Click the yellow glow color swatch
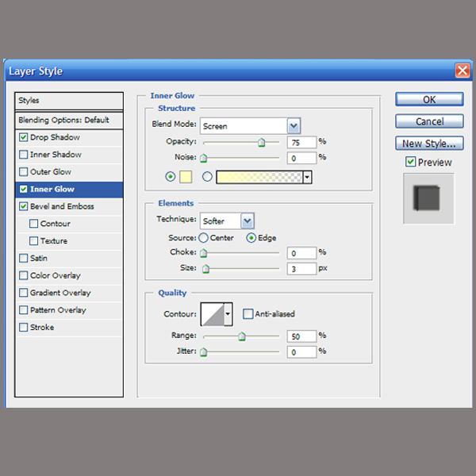Viewport: 476px width, 476px height. [187, 177]
